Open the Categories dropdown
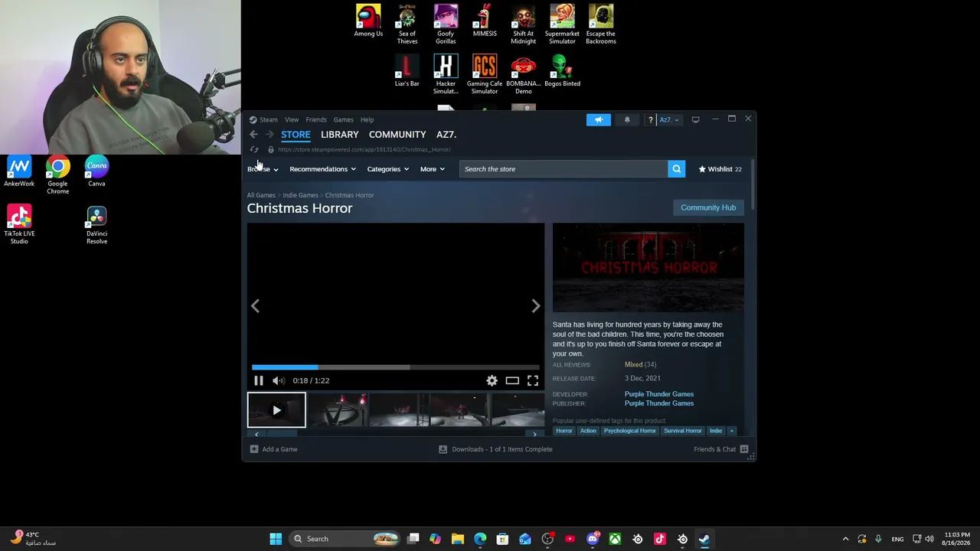This screenshot has height=551, width=980. tap(387, 169)
